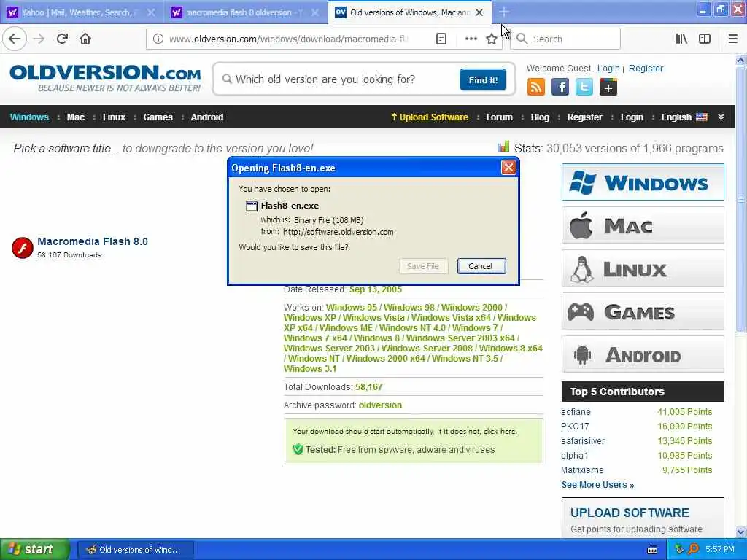Click the large Mac platform banner
Viewport: 747px width, 560px height.
point(643,225)
